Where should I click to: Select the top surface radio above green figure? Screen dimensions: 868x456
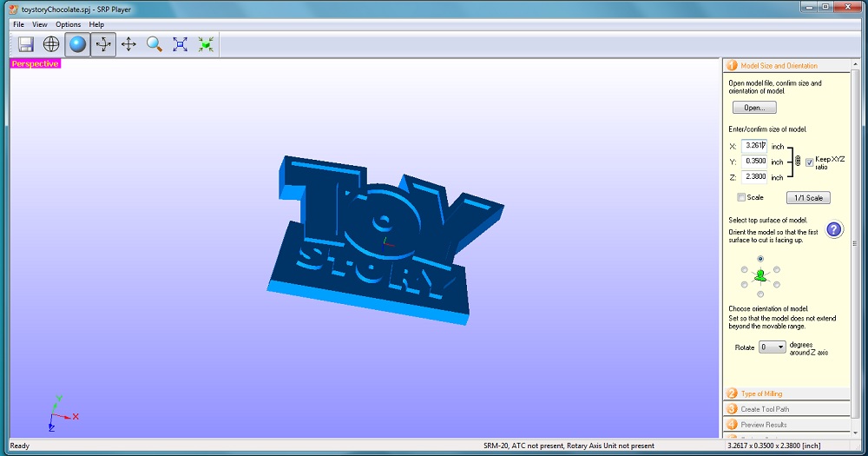[x=760, y=259]
